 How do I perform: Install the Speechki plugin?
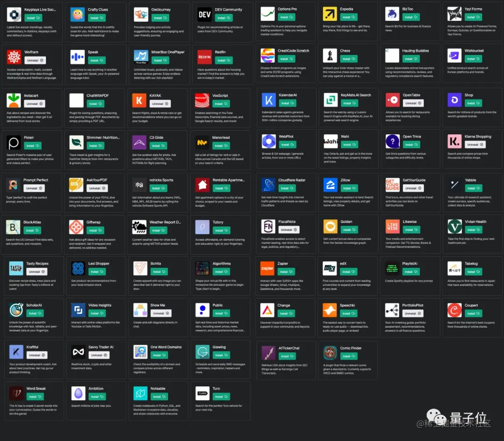[x=349, y=314]
